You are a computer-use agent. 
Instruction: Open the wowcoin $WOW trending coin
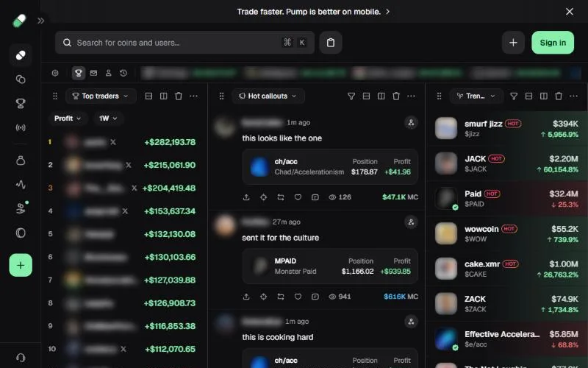coord(506,233)
